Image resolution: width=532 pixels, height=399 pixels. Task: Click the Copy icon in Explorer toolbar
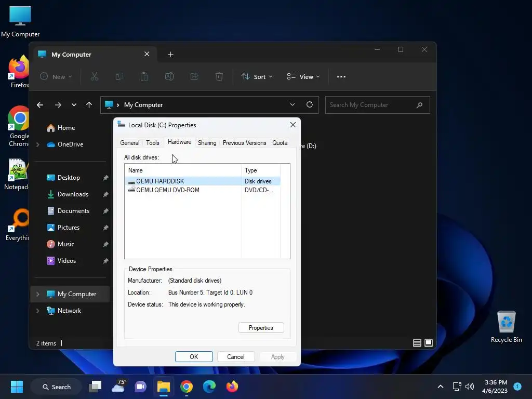click(119, 77)
